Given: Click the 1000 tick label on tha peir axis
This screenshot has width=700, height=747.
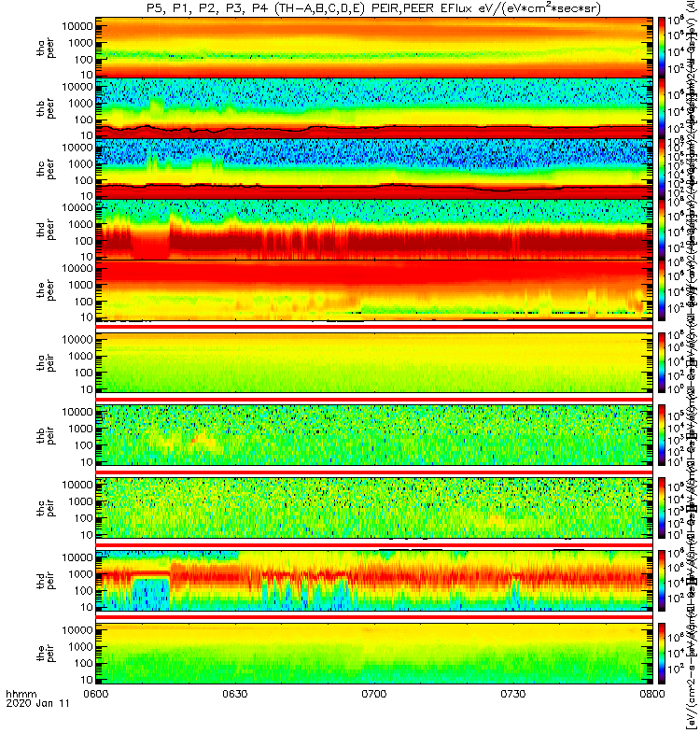Looking at the screenshot, I should point(80,357).
